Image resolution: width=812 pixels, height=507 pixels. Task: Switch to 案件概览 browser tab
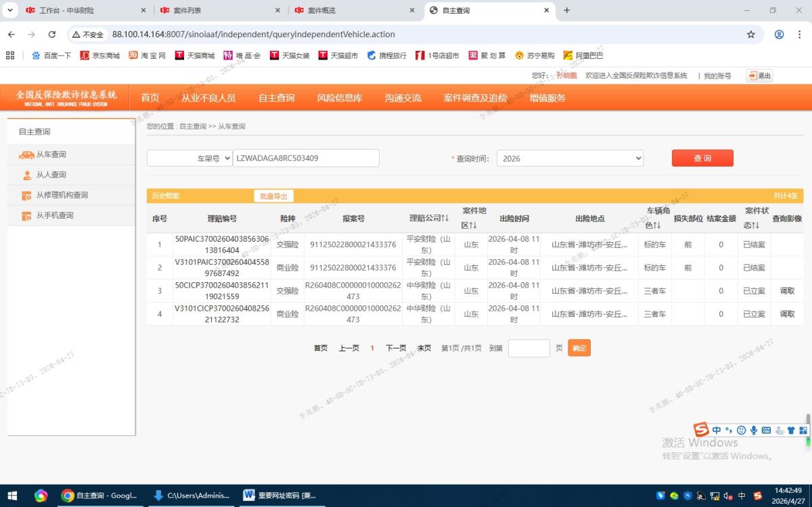(354, 11)
